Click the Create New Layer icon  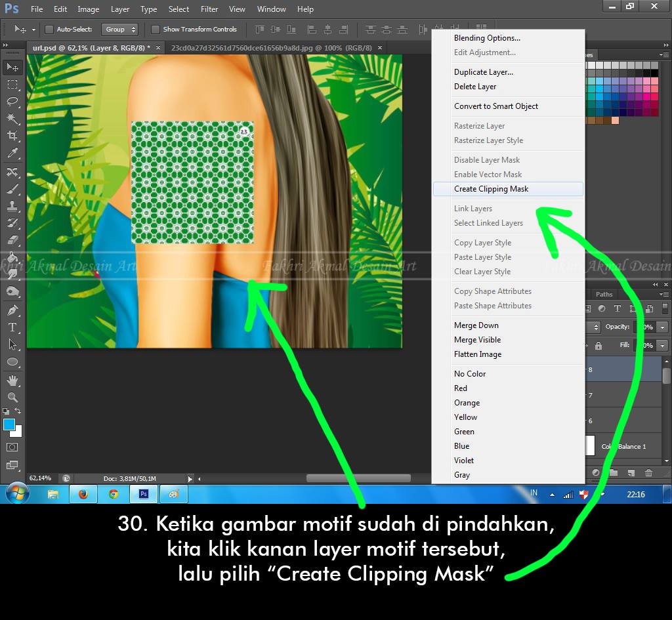coord(631,473)
